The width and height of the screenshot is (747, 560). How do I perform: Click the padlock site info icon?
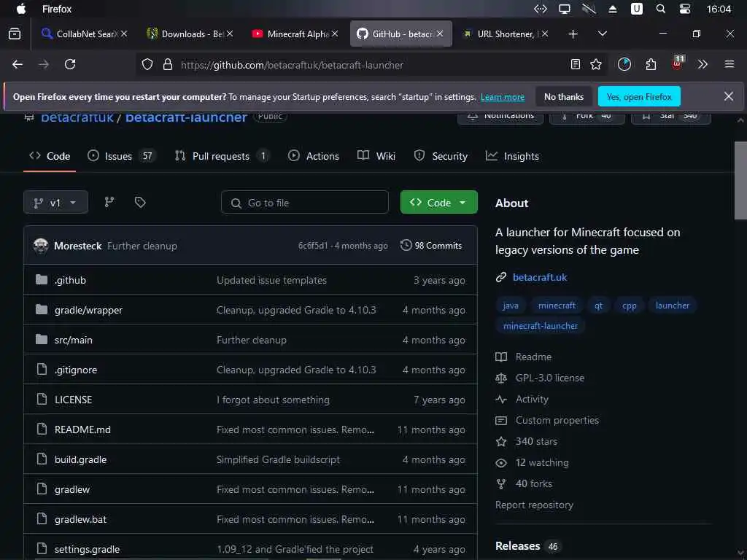(168, 64)
